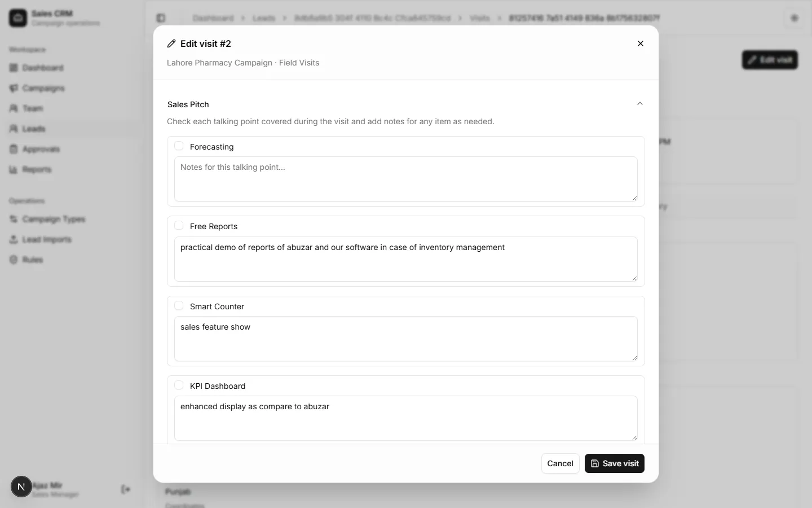Viewport: 812px width, 508px height.
Task: Close the Edit visit dialog
Action: (x=641, y=43)
